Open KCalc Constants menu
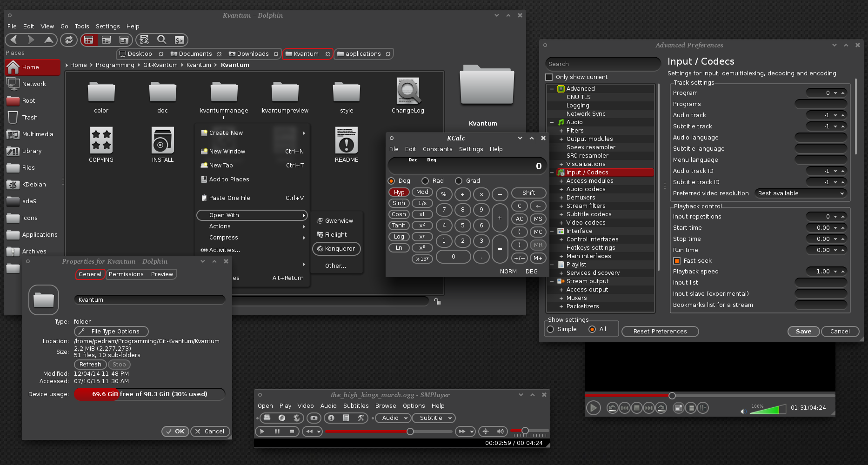Screen dimensions: 868x465 pyautogui.click(x=437, y=149)
